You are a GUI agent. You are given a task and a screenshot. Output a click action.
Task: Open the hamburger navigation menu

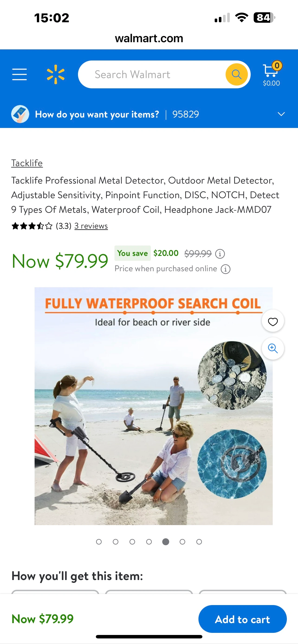point(19,74)
